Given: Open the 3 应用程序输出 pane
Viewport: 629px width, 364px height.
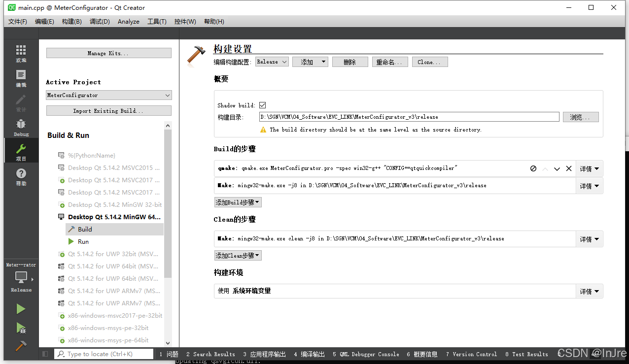Looking at the screenshot, I should click(x=264, y=354).
